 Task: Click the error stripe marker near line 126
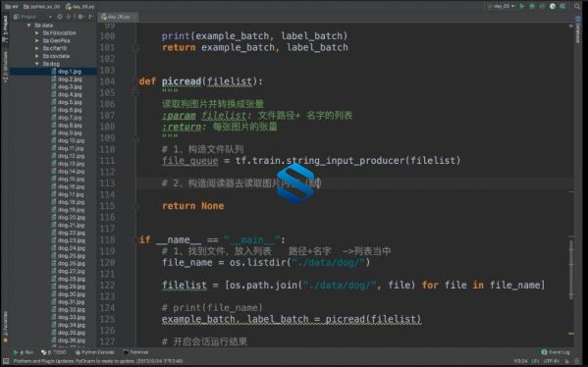[570, 333]
